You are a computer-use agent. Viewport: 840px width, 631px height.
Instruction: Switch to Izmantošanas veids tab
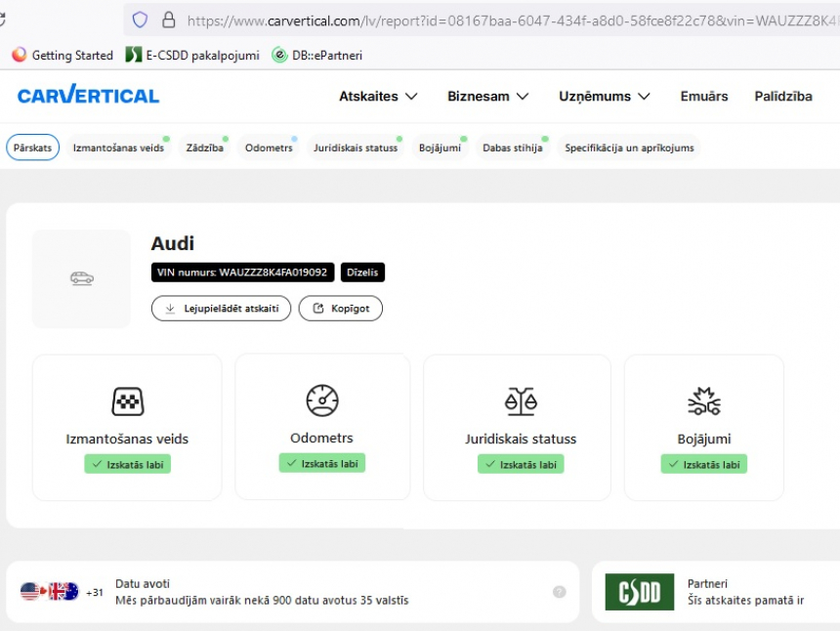click(118, 147)
